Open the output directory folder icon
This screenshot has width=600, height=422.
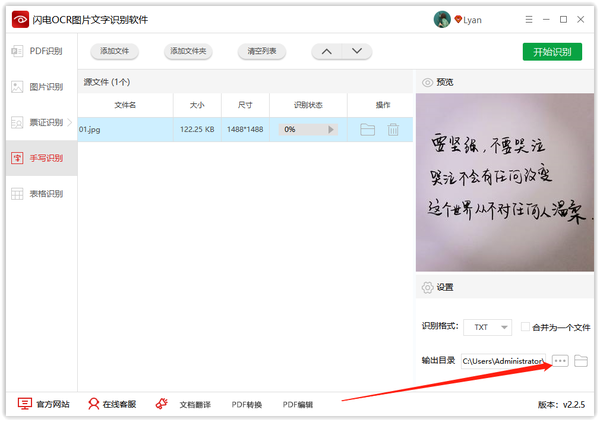(x=581, y=360)
